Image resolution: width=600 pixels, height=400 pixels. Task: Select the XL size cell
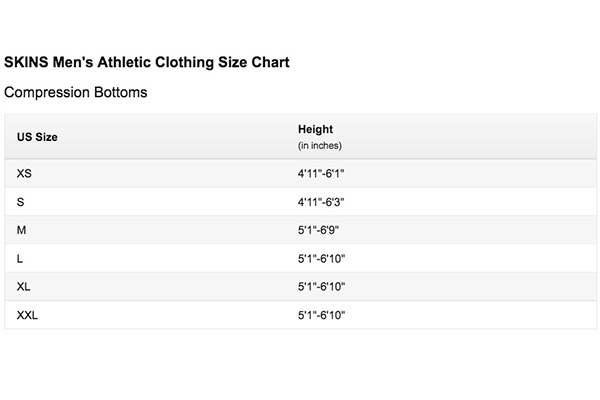point(23,287)
